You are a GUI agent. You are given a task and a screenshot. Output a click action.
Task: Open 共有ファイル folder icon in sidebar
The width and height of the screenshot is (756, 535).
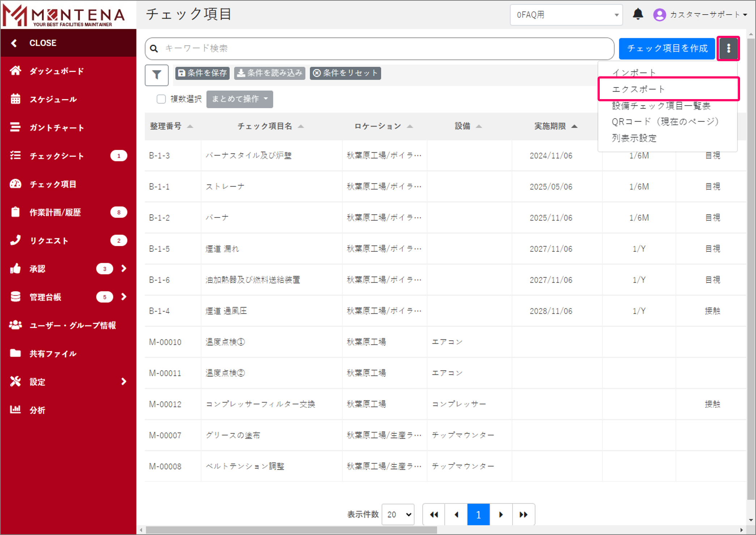coord(15,353)
